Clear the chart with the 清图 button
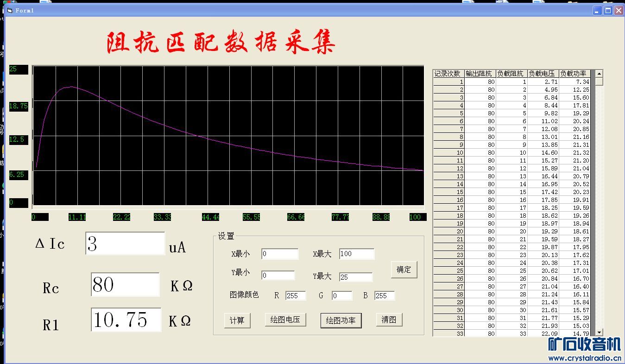625x364 pixels. (389, 320)
